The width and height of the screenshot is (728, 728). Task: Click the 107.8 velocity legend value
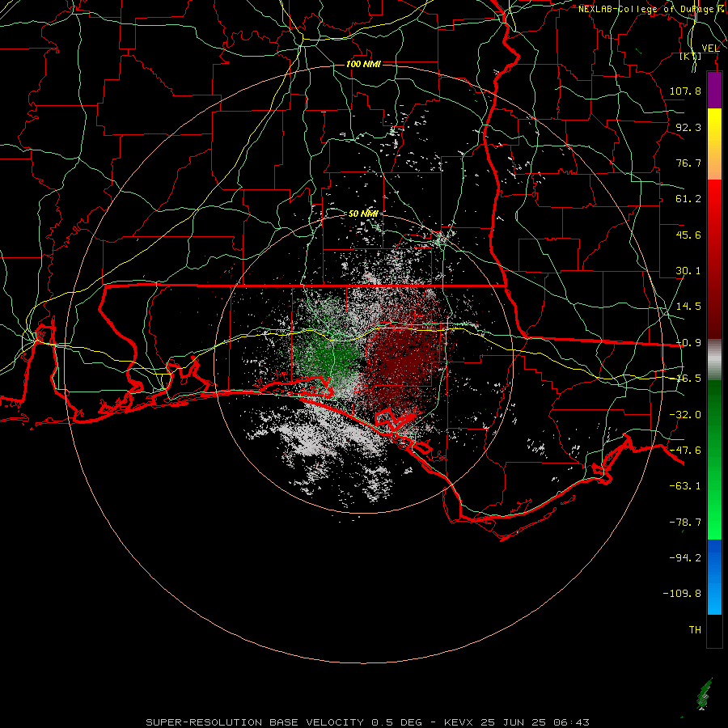pos(685,91)
